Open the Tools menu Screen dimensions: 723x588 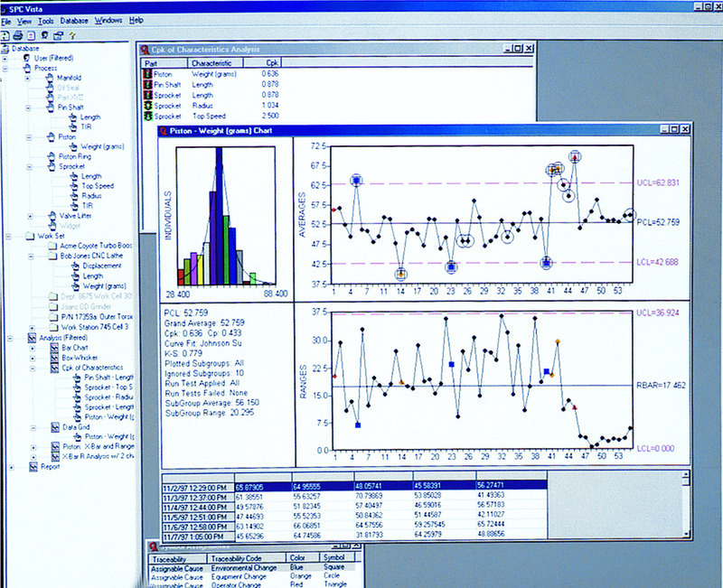click(x=46, y=19)
